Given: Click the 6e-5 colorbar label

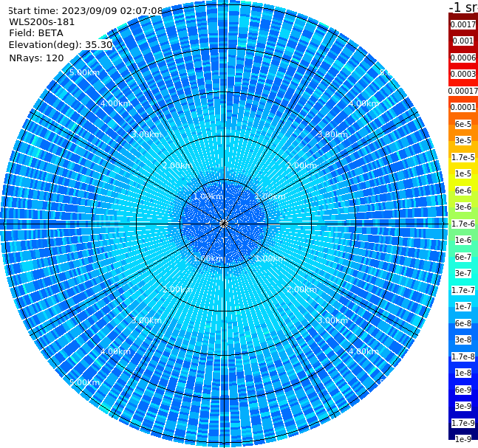Looking at the screenshot, I should point(463,124).
